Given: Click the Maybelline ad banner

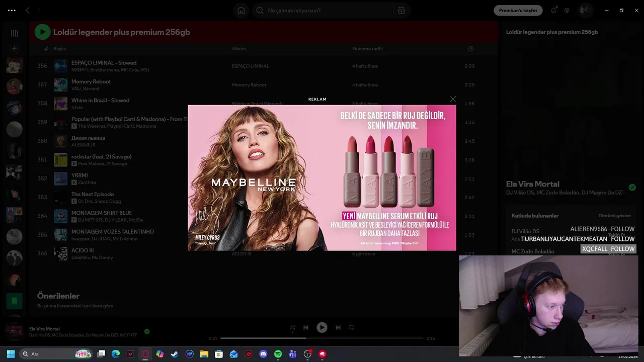Looking at the screenshot, I should click(322, 177).
